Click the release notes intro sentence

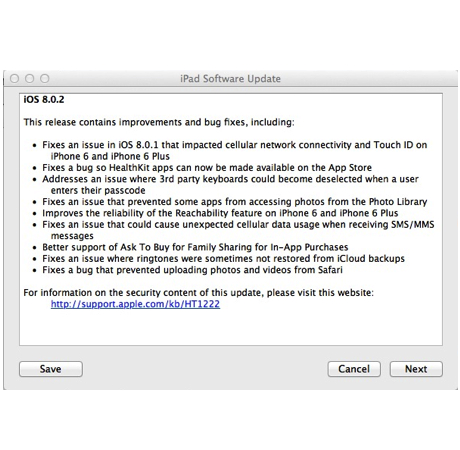coord(159,122)
